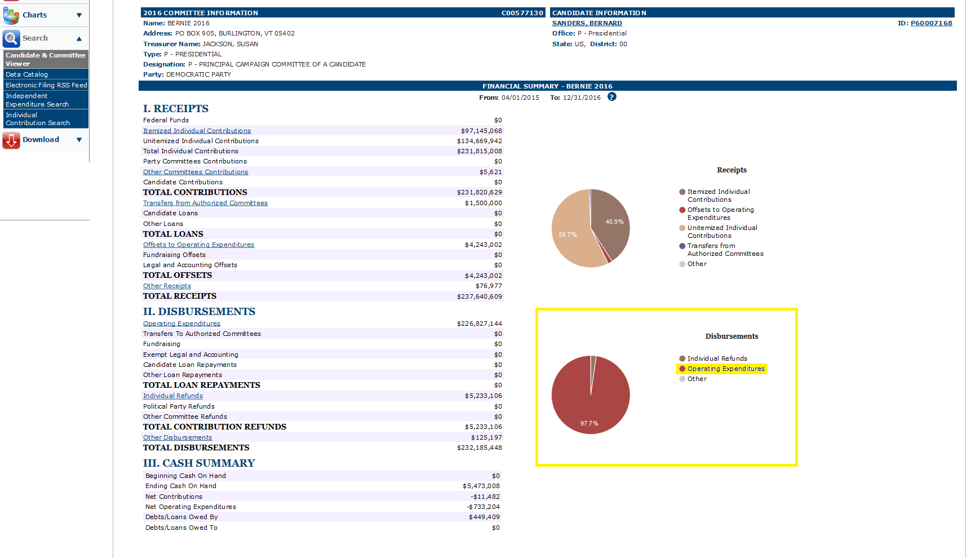Open Other Disbursements link

click(x=177, y=437)
